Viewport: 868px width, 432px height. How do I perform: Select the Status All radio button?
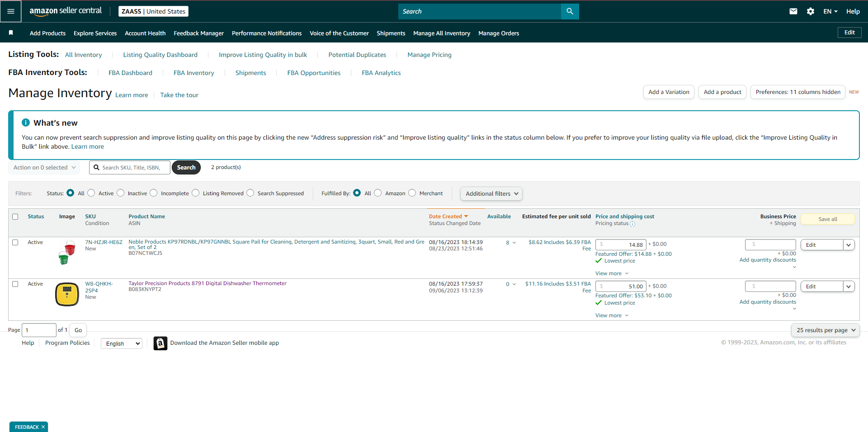pyautogui.click(x=70, y=193)
